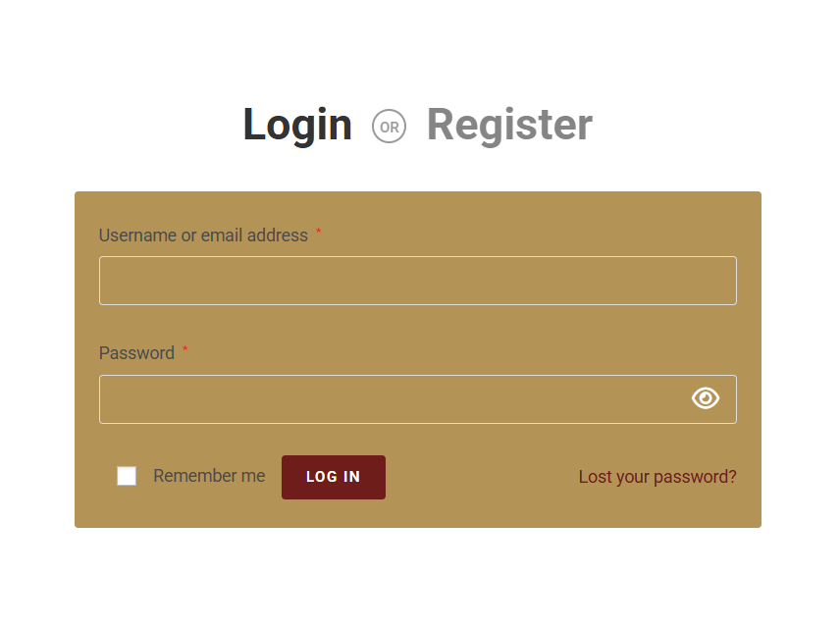The image size is (840, 628).
Task: Open the Lost your password link
Action: (657, 477)
